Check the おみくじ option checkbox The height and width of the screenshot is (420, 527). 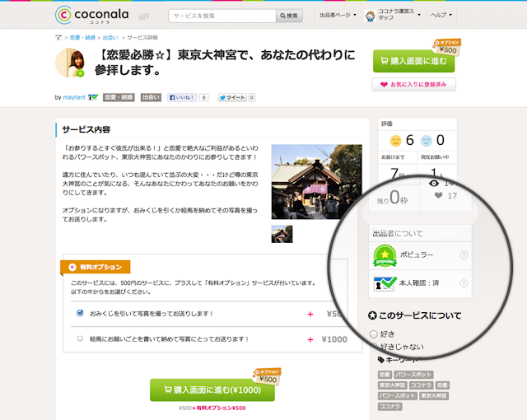(x=80, y=313)
